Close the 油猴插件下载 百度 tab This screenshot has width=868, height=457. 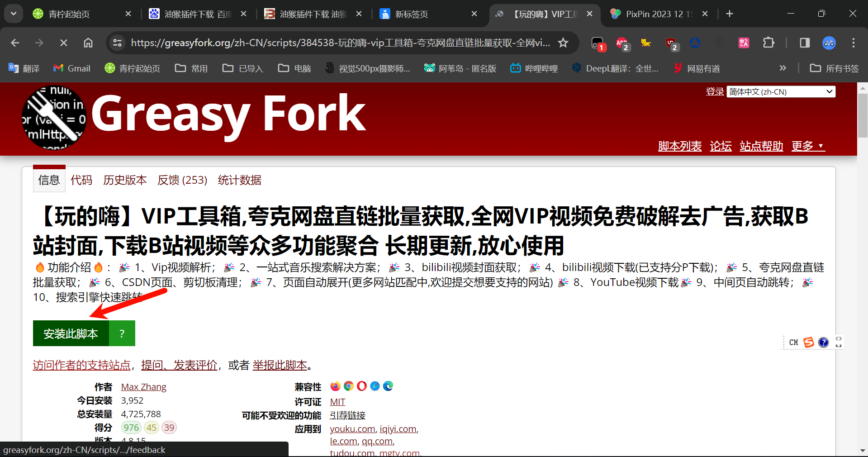click(x=244, y=14)
